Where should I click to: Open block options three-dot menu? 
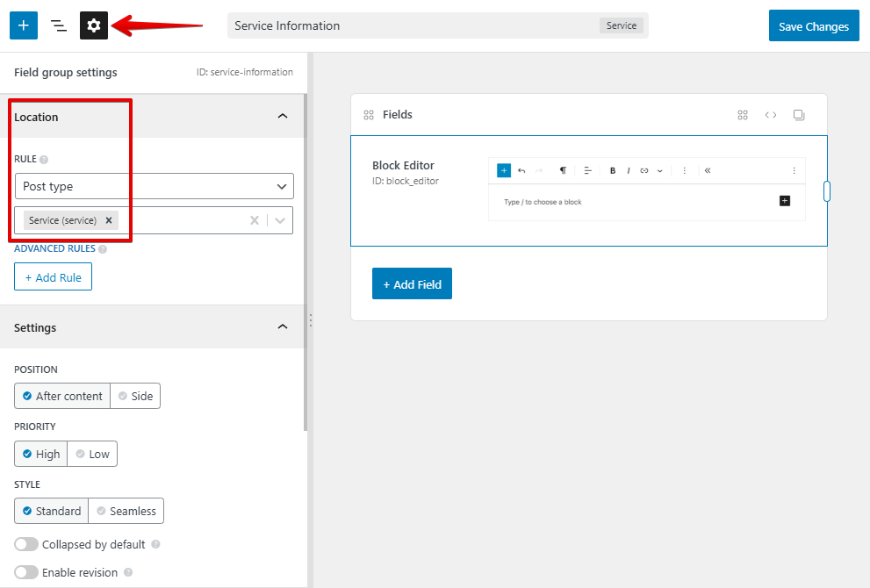[684, 170]
